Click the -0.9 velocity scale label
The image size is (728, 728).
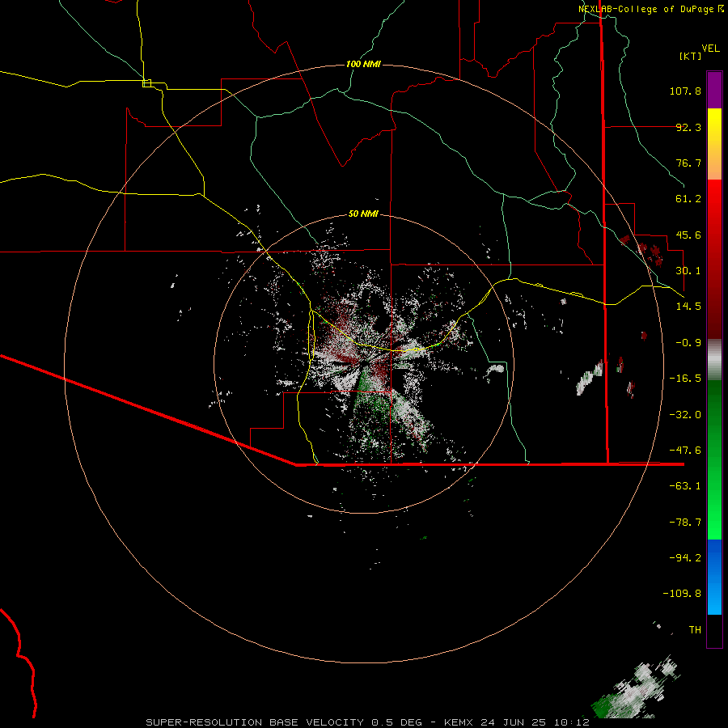coord(688,343)
